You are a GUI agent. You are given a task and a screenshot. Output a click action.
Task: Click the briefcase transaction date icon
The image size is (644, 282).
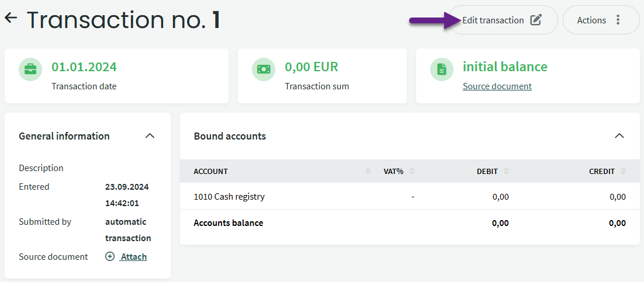tap(30, 69)
